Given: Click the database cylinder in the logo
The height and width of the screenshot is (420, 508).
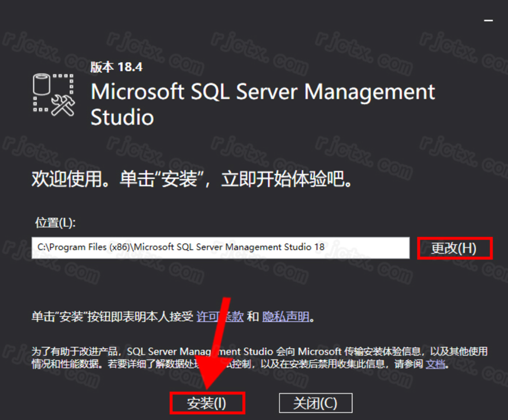Looking at the screenshot, I should tap(41, 84).
